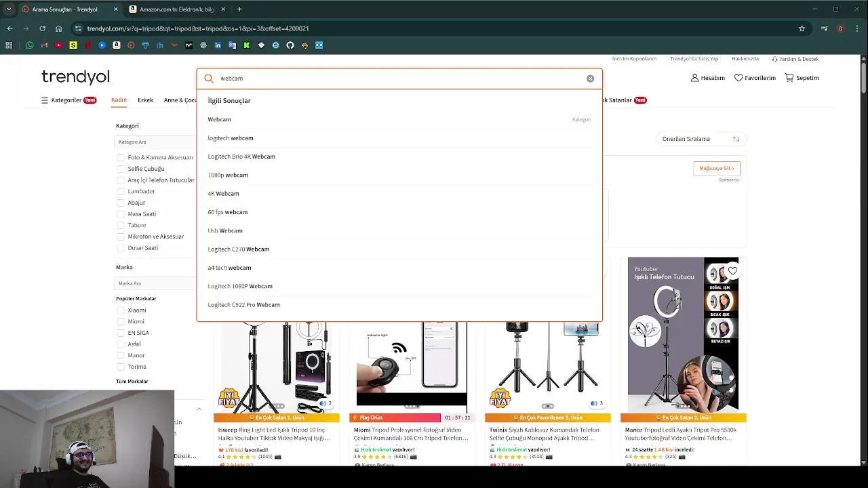Check the Xiaomi brand filter
868x488 pixels.
[x=121, y=310]
